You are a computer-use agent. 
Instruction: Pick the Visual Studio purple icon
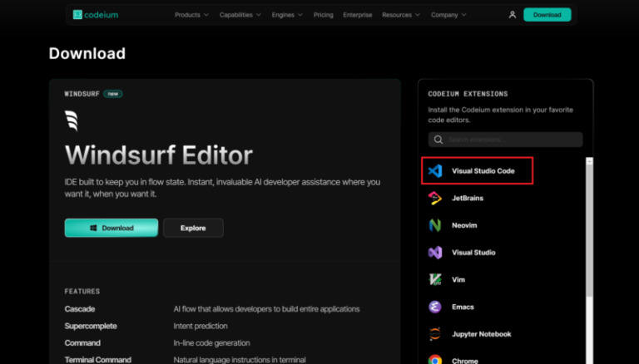click(434, 252)
